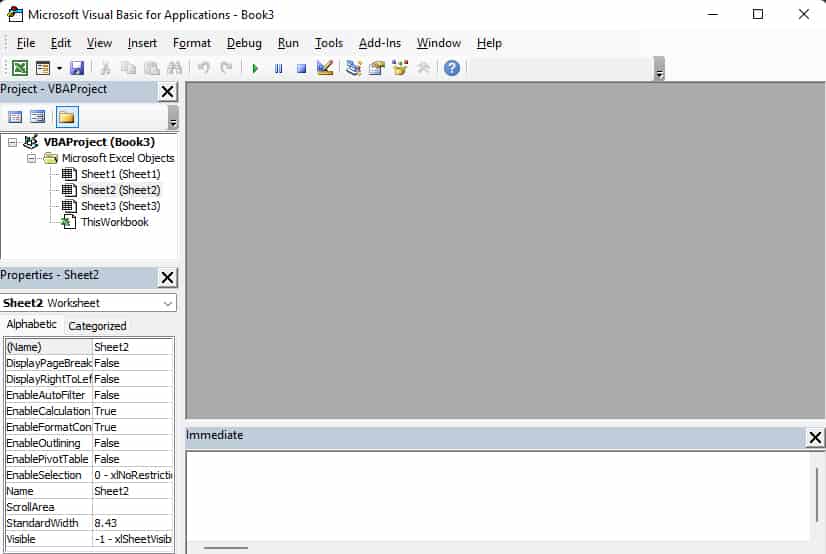The width and height of the screenshot is (826, 554).
Task: Click the EnableCalculation True value
Action: coord(133,411)
